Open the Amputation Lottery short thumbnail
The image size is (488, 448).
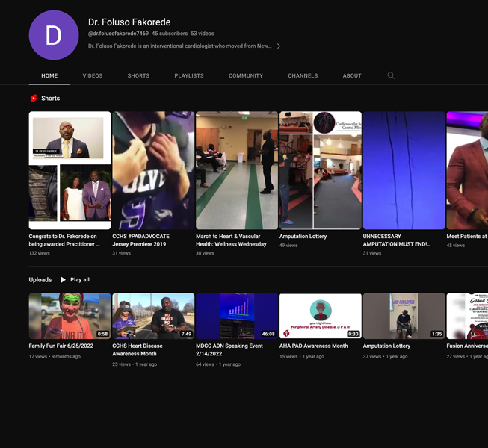[321, 170]
